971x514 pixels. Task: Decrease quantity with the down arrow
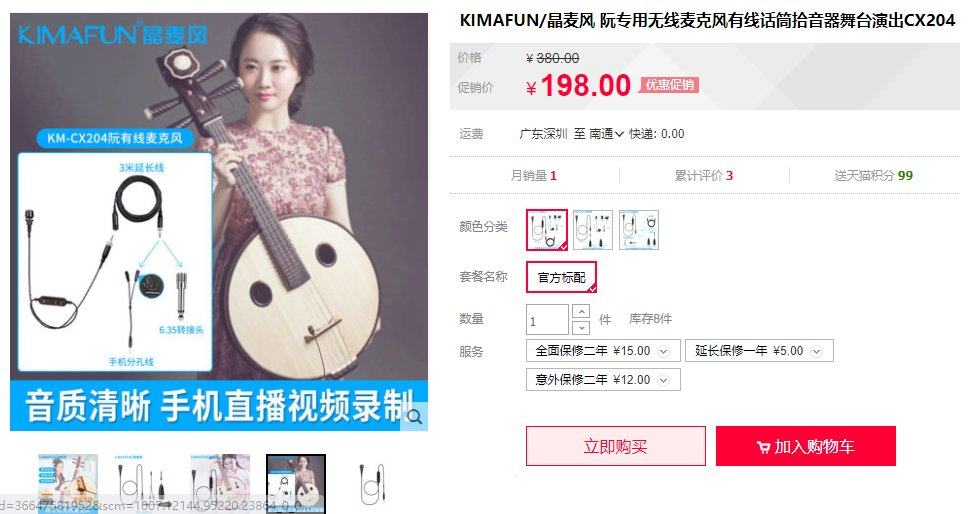(581, 328)
